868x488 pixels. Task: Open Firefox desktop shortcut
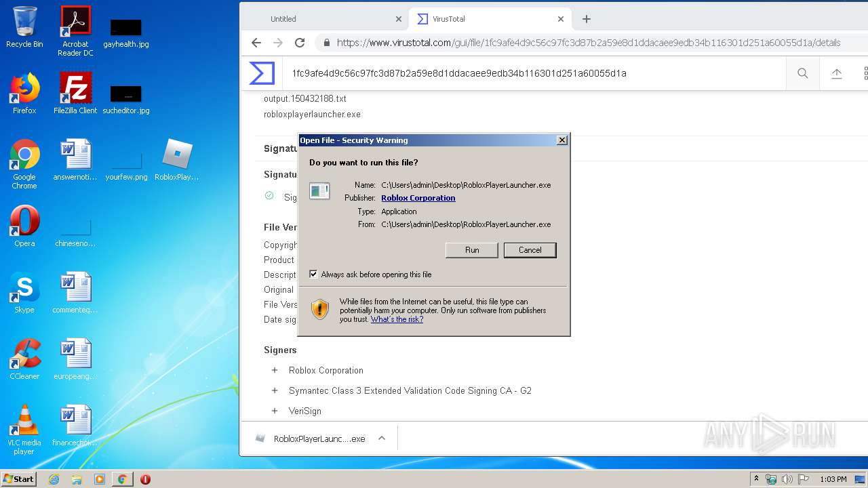[24, 93]
